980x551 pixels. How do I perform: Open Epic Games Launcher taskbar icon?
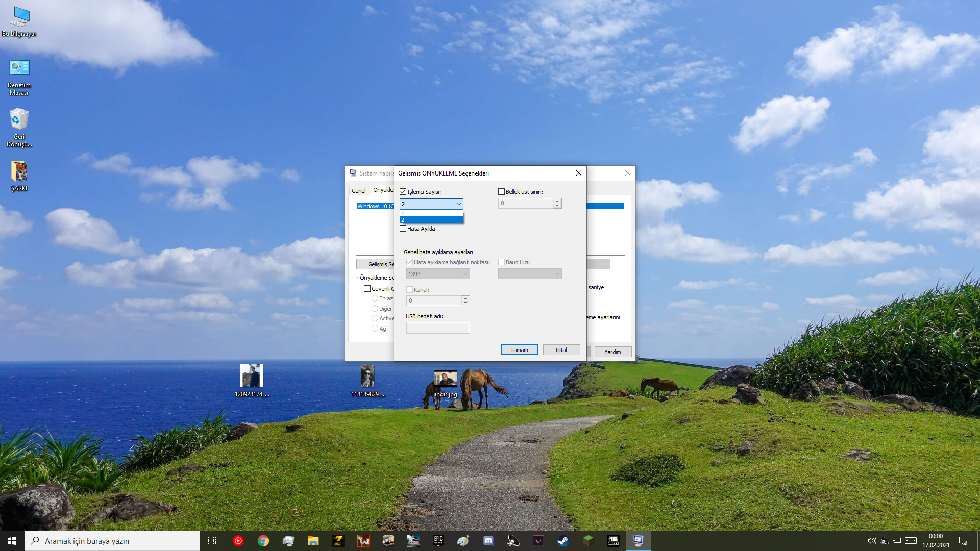pos(438,541)
